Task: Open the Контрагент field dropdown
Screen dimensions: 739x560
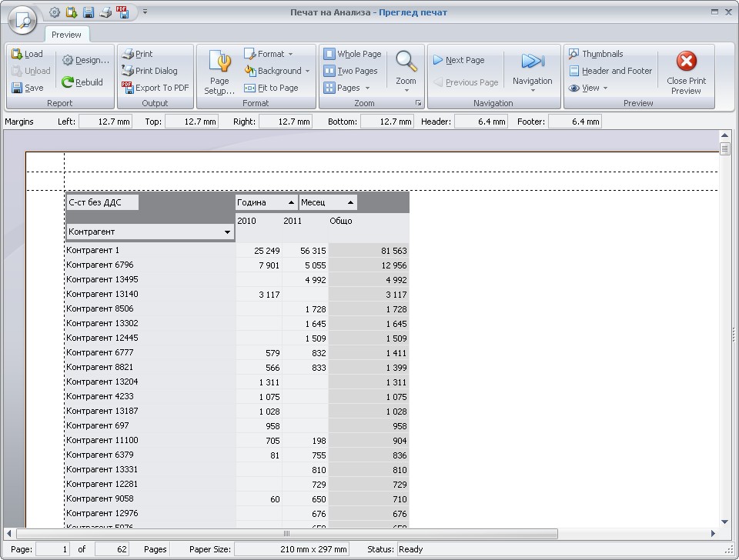Action: (x=227, y=232)
